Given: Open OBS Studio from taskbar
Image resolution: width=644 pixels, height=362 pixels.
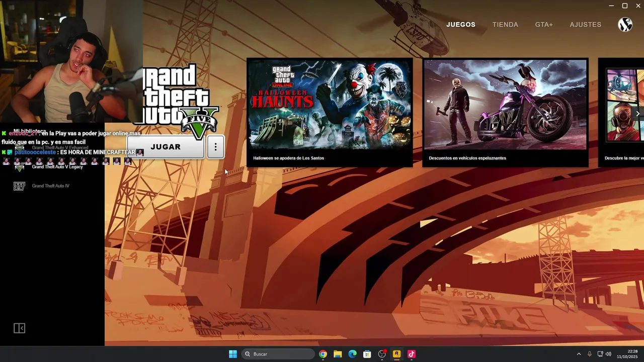Looking at the screenshot, I should click(382, 354).
